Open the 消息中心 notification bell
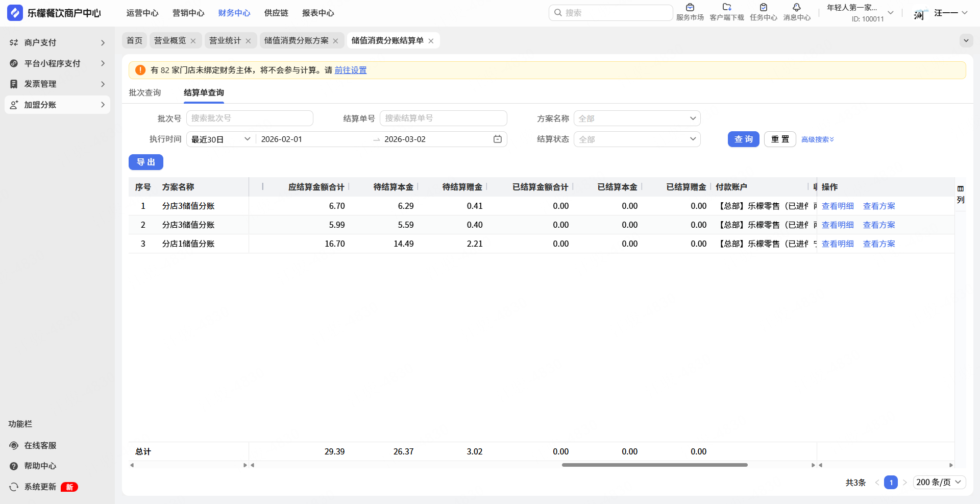 point(796,8)
